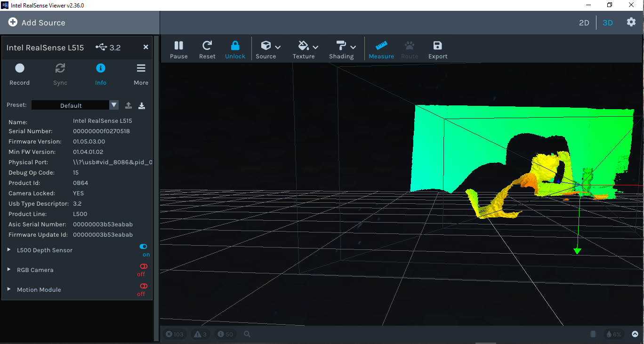The width and height of the screenshot is (644, 344).
Task: Open the viewer settings gear
Action: click(x=631, y=22)
